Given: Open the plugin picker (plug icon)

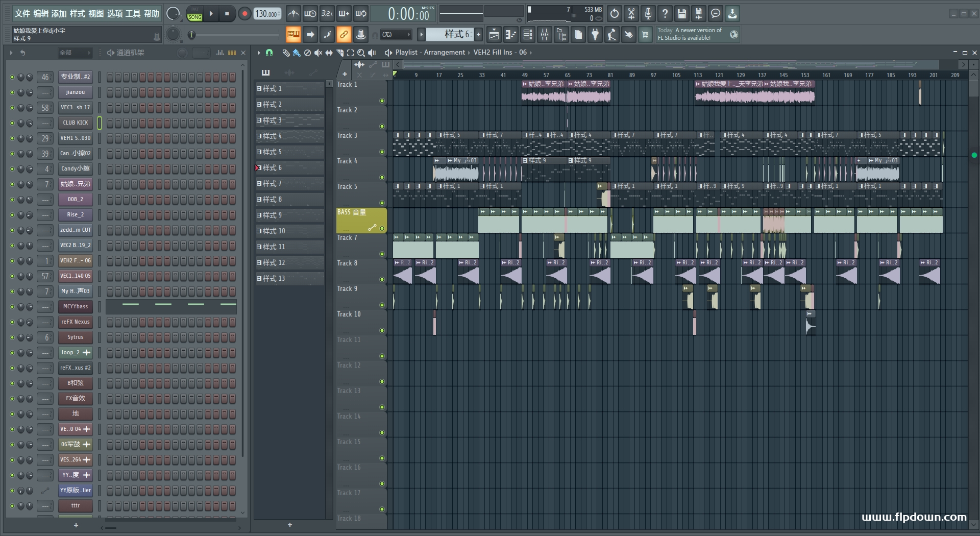Looking at the screenshot, I should point(595,35).
